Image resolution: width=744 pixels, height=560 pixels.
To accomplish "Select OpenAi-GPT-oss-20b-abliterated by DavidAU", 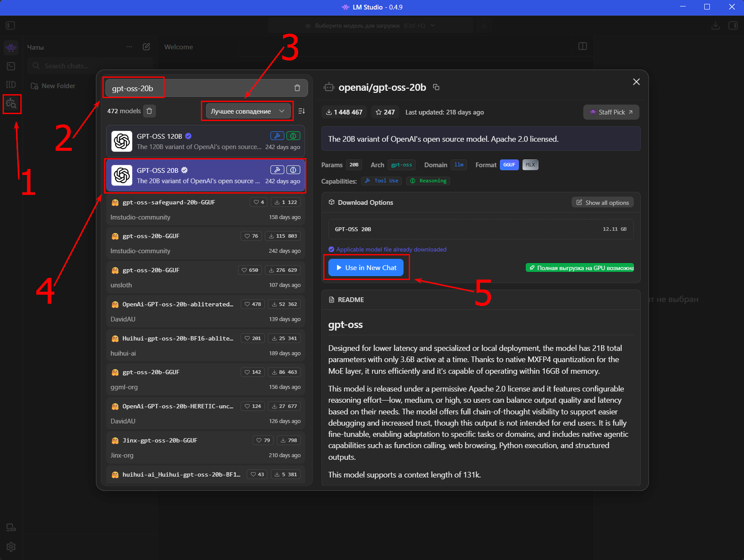I will [206, 312].
